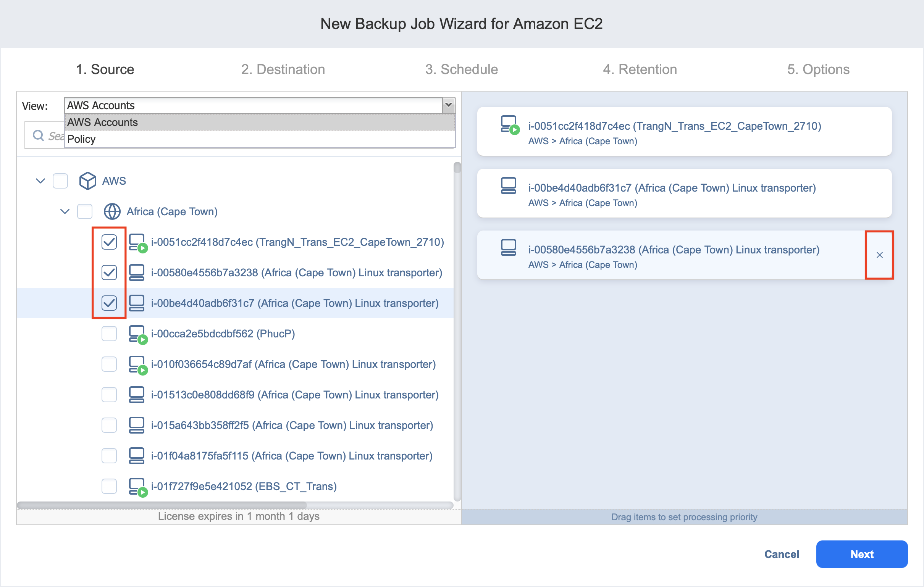Click the instance icon for EBS_CT_Trans
Image resolution: width=924 pixels, height=587 pixels.
pos(137,487)
